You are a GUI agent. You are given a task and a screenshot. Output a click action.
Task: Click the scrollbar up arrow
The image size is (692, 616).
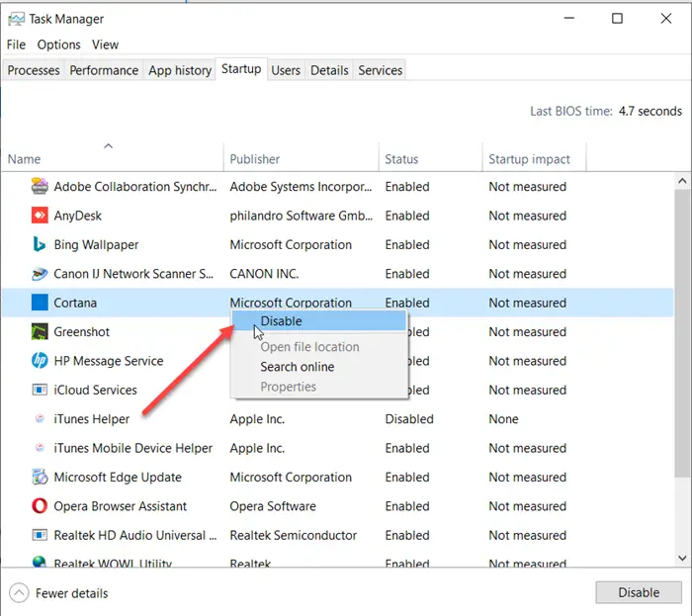pyautogui.click(x=682, y=181)
